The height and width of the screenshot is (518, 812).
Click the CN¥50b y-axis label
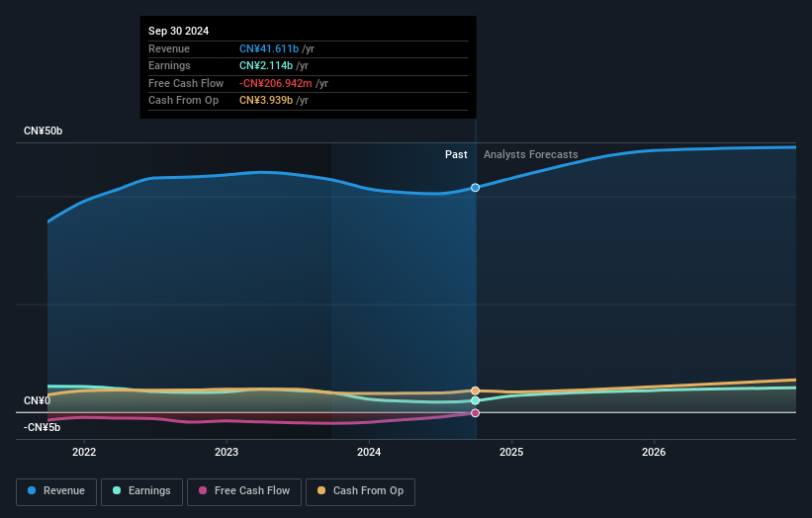click(43, 130)
